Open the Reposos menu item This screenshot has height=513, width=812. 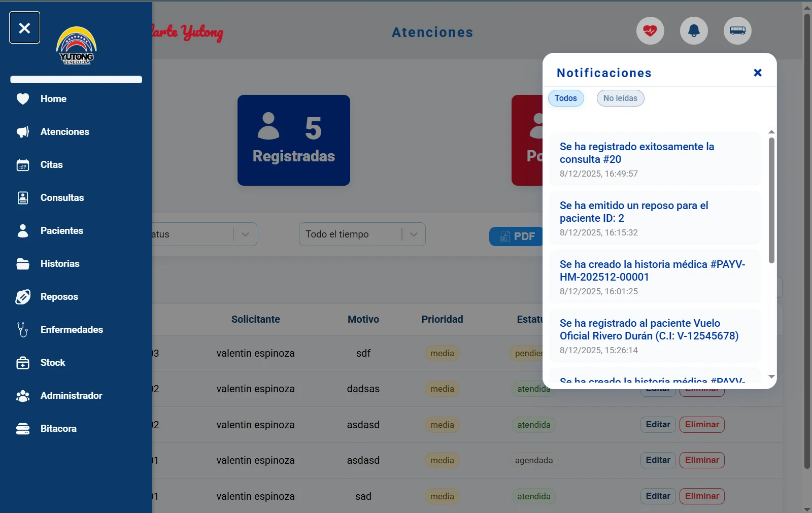[59, 297]
